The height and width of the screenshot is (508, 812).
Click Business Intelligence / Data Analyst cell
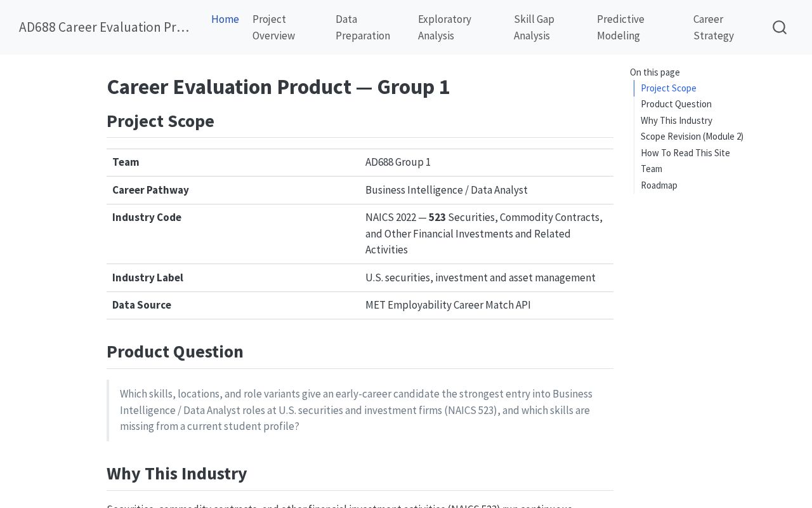point(487,190)
